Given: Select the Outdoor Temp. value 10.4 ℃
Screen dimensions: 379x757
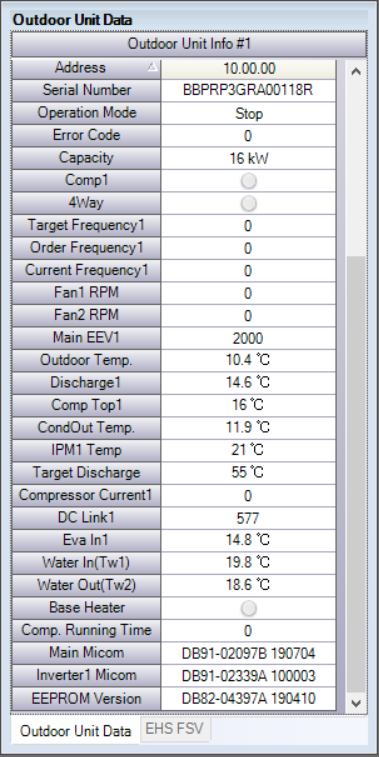Looking at the screenshot, I should point(248,361).
